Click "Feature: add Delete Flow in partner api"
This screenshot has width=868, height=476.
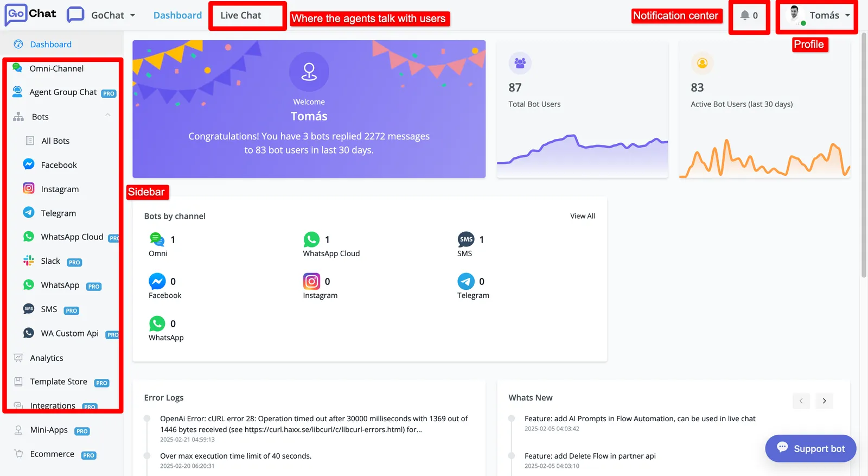click(590, 456)
